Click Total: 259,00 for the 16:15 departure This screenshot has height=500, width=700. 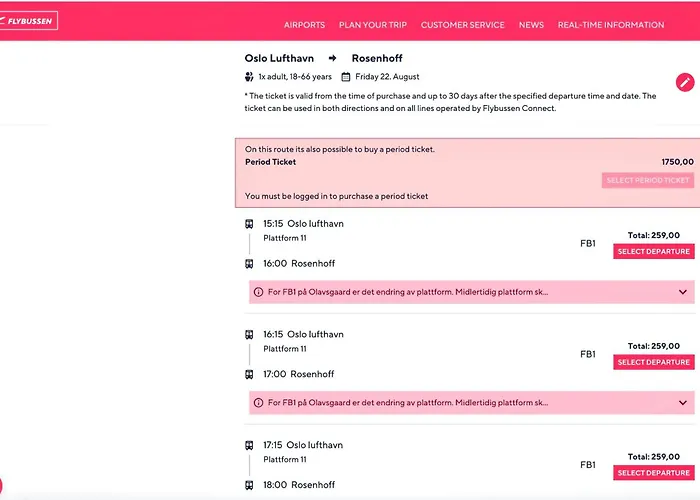654,346
